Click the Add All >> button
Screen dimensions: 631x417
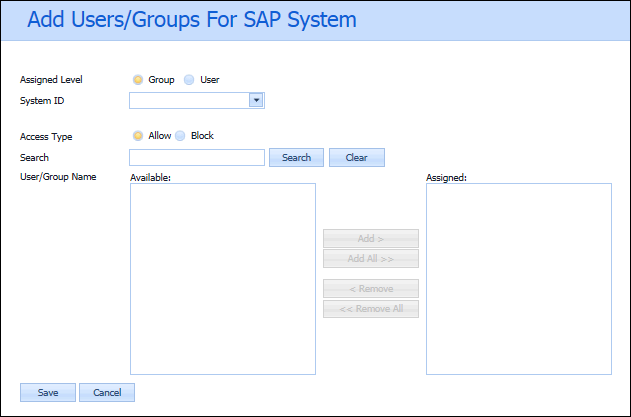(x=371, y=258)
